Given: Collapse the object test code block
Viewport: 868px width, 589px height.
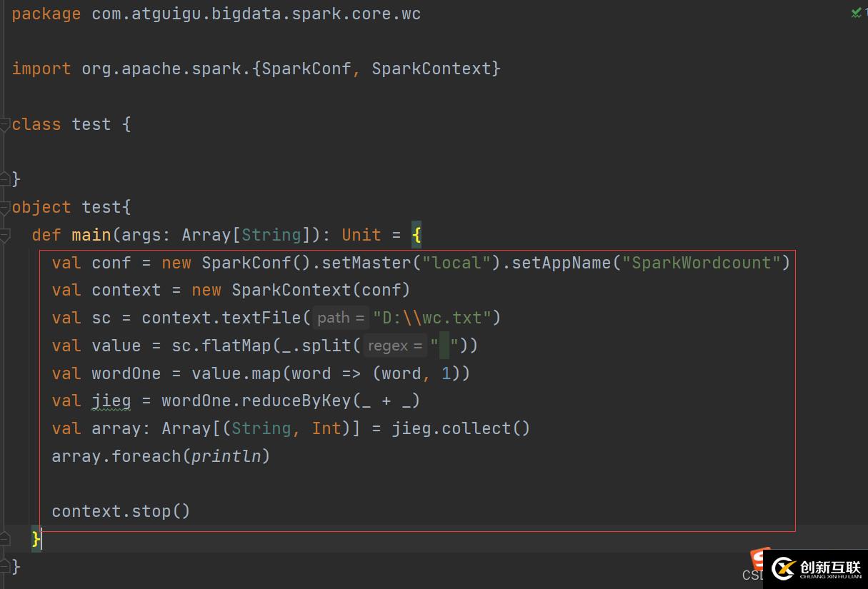Looking at the screenshot, I should [x=5, y=208].
